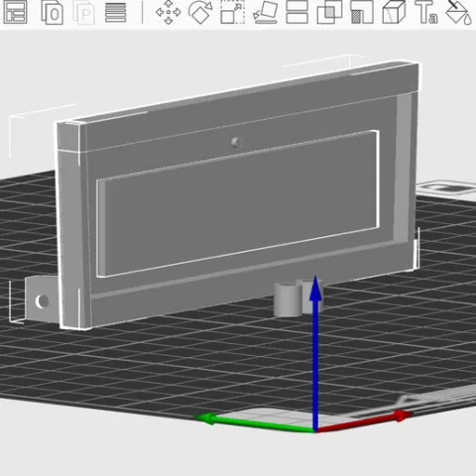Open the Support painting tool
The height and width of the screenshot is (476, 476).
(x=362, y=12)
